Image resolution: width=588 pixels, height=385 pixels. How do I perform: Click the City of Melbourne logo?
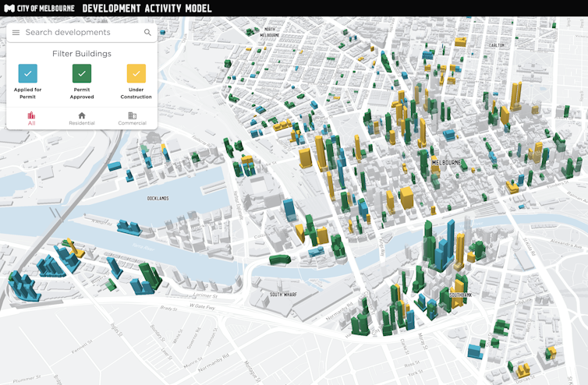(x=39, y=8)
